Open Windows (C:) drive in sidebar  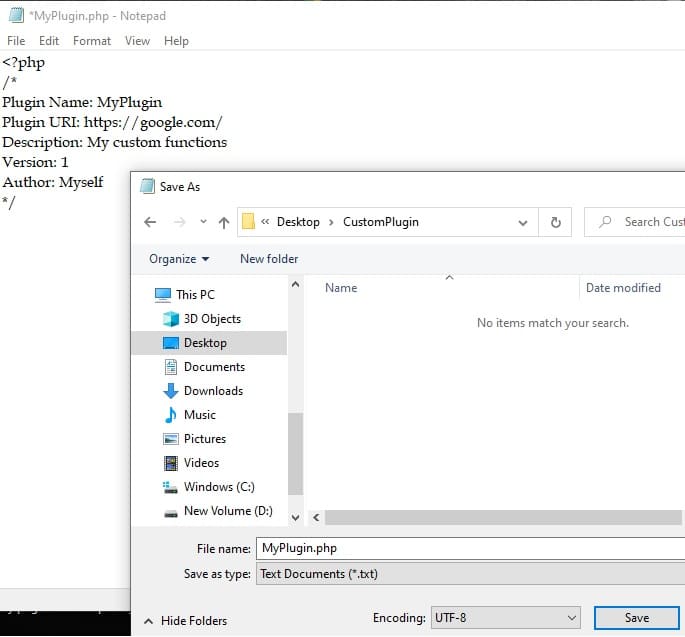tap(218, 487)
